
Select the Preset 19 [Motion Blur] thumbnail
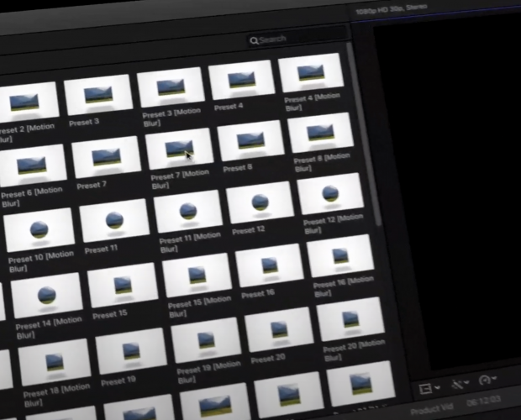point(206,340)
